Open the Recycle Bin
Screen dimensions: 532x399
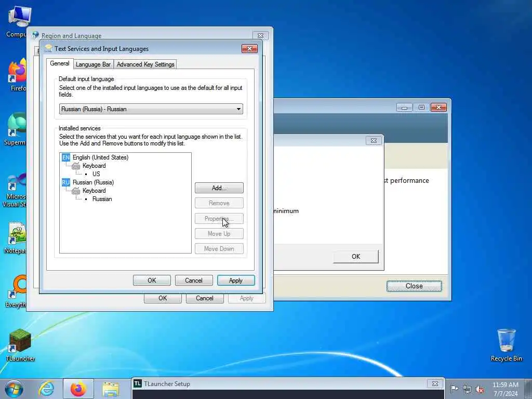pos(506,345)
